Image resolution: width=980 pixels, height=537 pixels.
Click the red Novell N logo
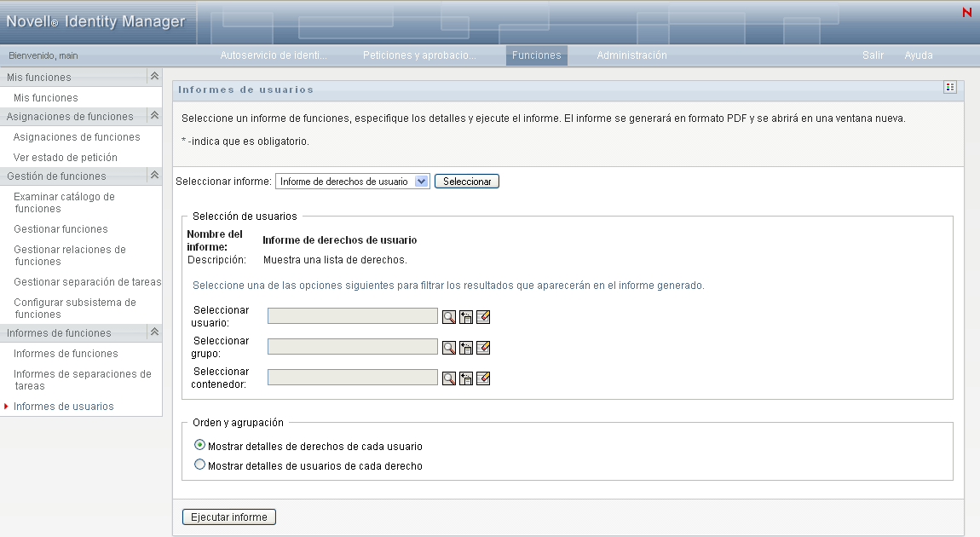click(967, 13)
